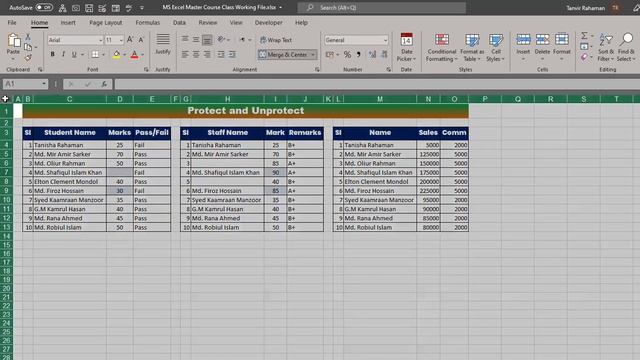Switch to the Data tab
640x360 pixels.
179,23
